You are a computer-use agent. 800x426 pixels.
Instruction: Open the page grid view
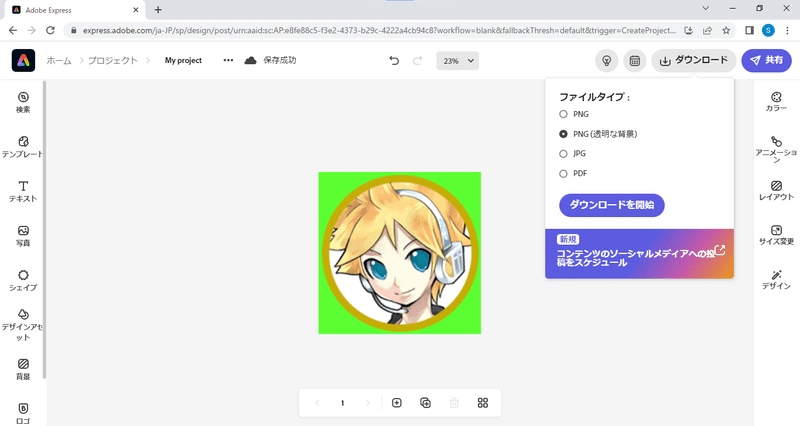point(483,403)
